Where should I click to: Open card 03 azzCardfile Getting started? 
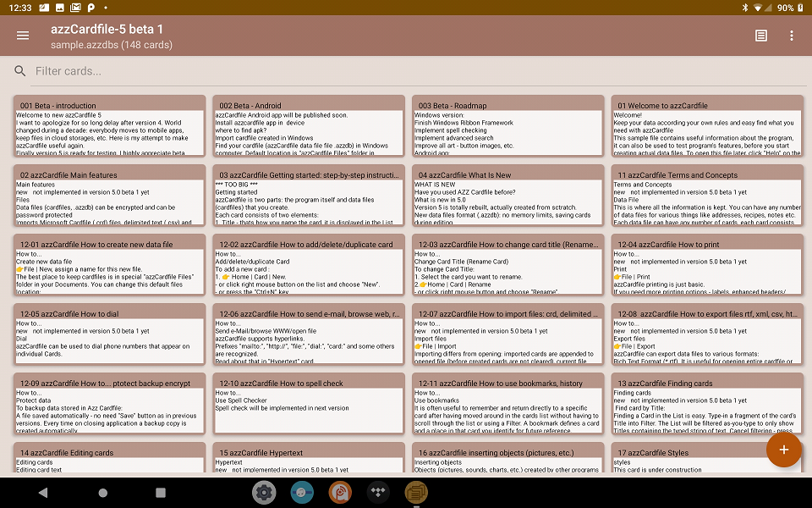click(309, 195)
